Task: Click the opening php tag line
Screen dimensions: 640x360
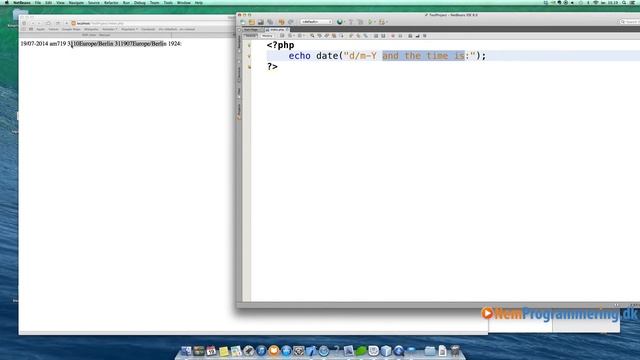Action: (280, 45)
